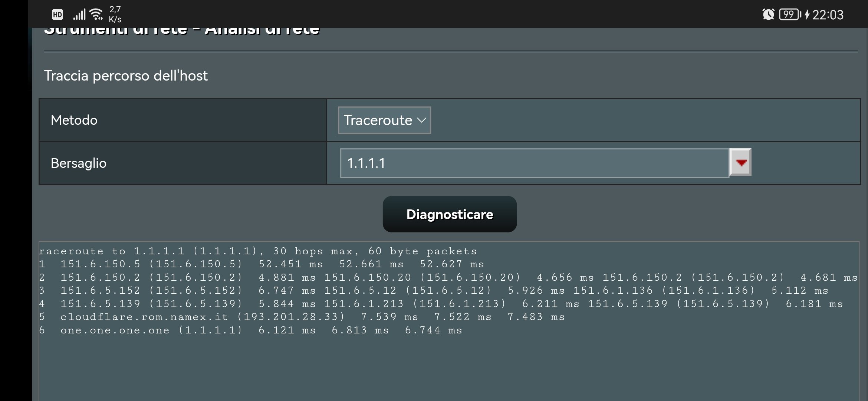Click the chevron in the Metodo selector
This screenshot has width=868, height=401.
tap(421, 120)
